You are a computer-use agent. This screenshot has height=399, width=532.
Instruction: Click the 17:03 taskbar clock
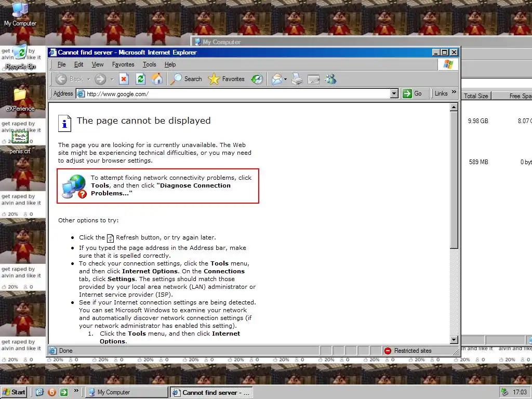pyautogui.click(x=520, y=392)
